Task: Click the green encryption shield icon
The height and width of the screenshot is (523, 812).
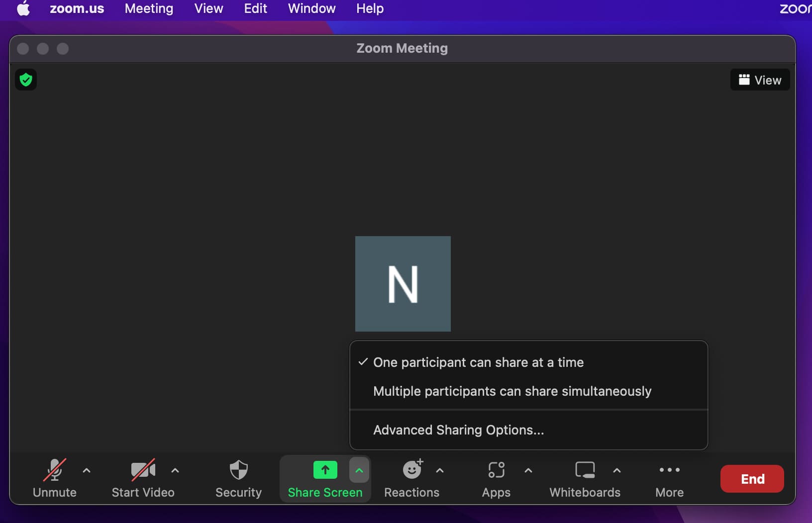Action: coord(26,80)
